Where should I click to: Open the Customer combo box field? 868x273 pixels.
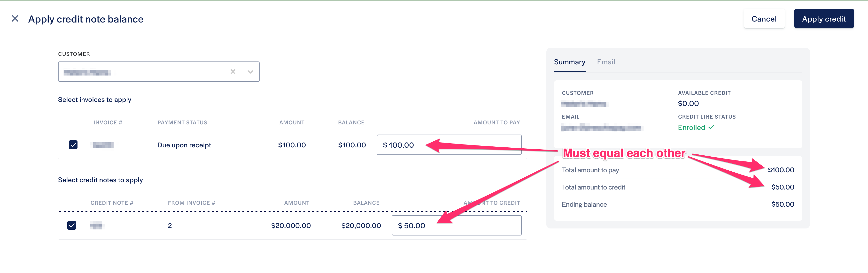pos(159,72)
